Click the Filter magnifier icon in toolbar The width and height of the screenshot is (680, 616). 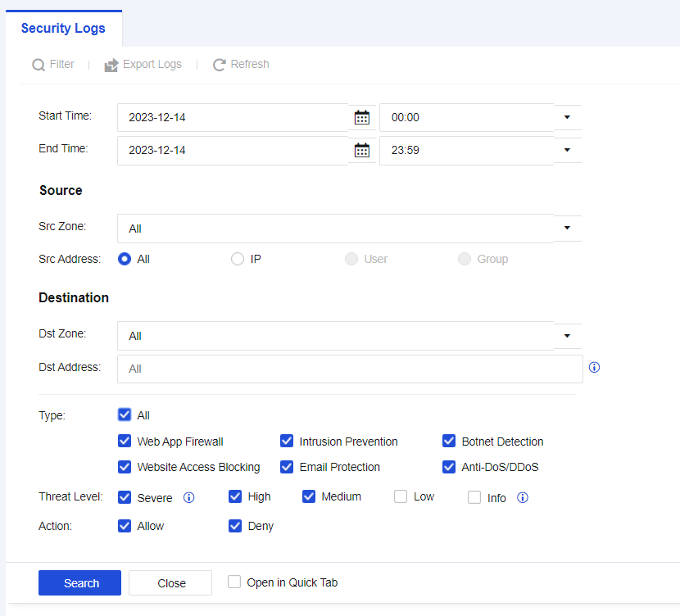38,65
